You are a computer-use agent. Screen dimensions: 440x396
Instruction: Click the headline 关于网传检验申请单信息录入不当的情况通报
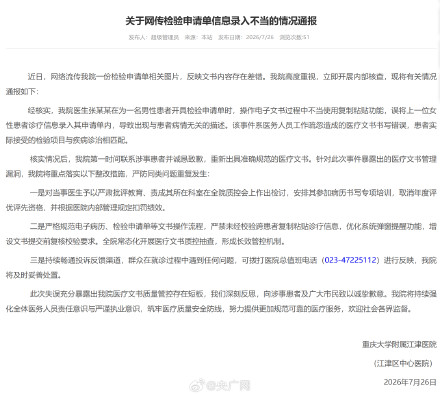click(x=221, y=21)
